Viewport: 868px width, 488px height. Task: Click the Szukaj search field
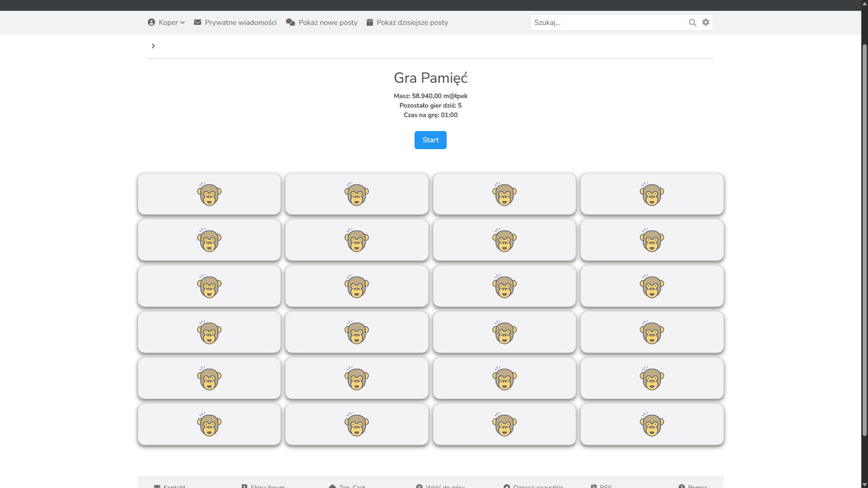tap(606, 23)
